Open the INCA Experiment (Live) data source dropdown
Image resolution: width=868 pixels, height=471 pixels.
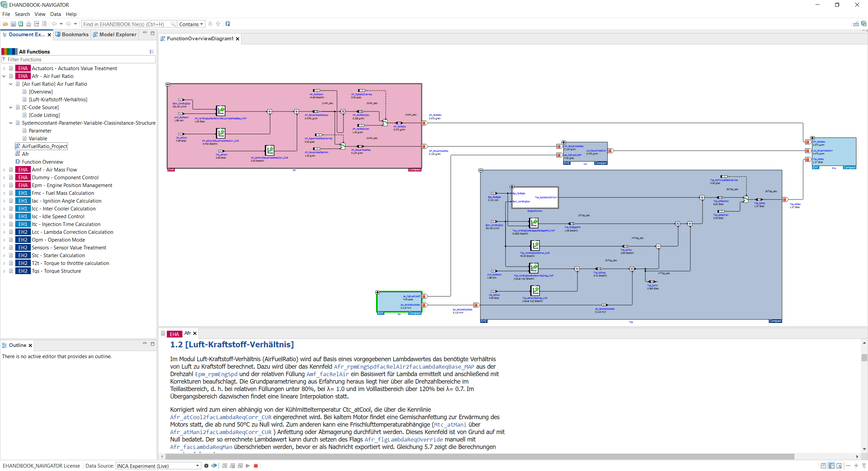point(198,466)
